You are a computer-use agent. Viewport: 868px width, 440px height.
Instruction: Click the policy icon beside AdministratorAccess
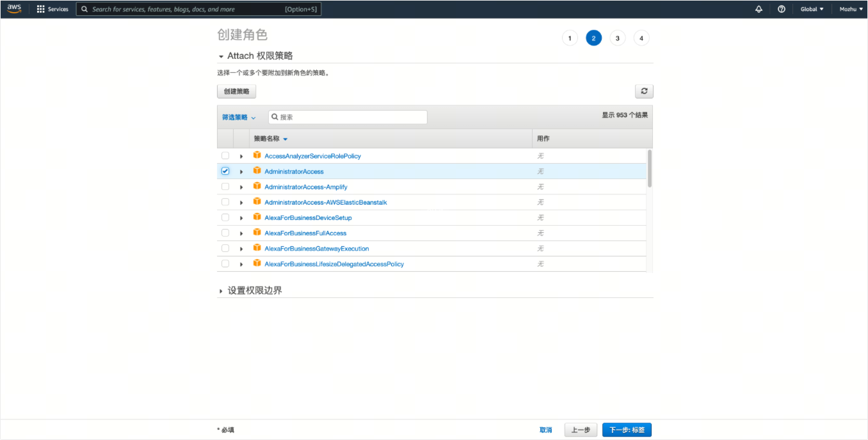pos(257,171)
